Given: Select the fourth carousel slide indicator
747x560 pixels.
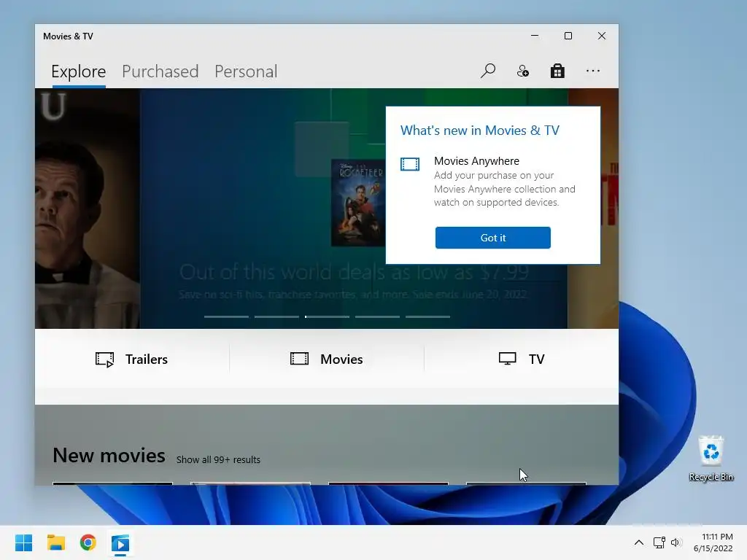Looking at the screenshot, I should (x=377, y=316).
